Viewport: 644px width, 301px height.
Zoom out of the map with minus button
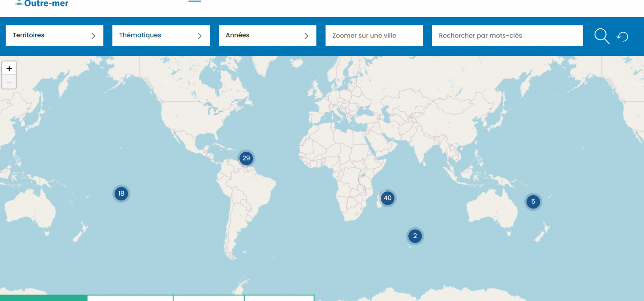coord(9,82)
